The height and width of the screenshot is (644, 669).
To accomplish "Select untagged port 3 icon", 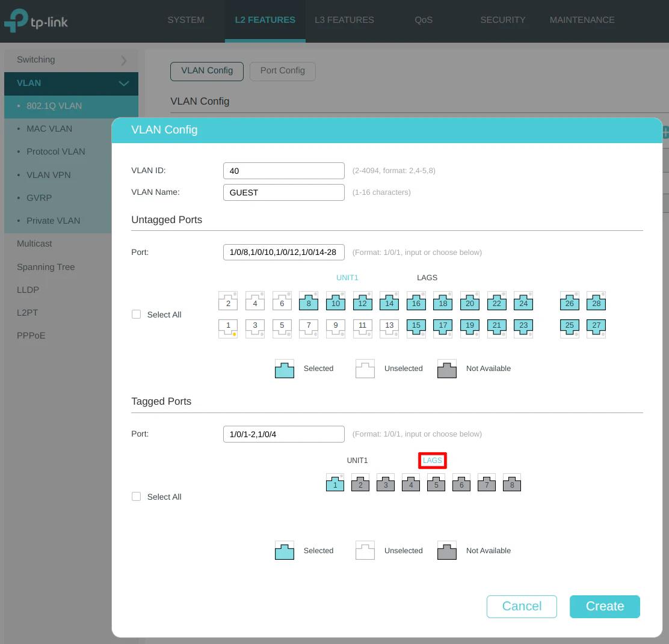I will pos(254,328).
